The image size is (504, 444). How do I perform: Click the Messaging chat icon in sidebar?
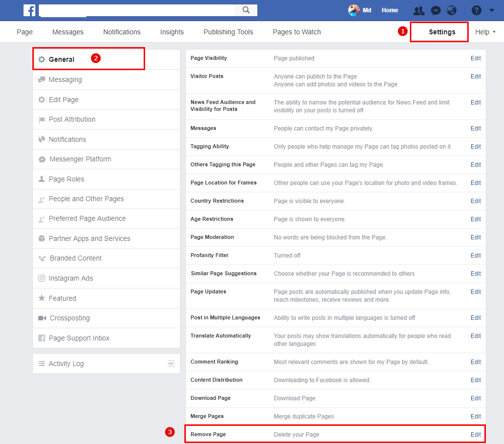pos(42,79)
